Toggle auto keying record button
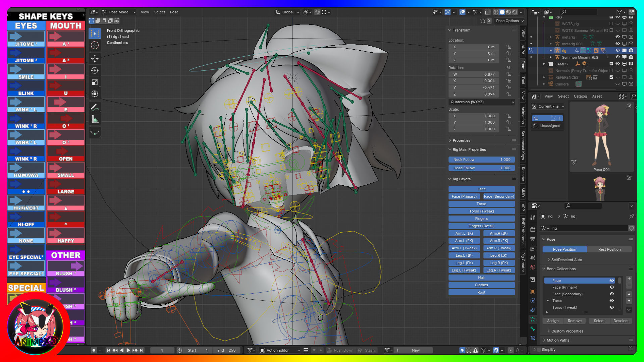 click(94, 350)
